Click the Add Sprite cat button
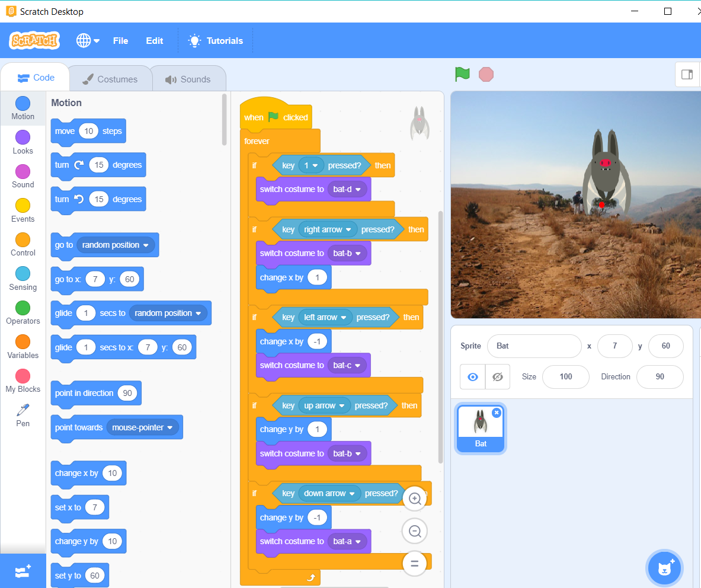Image resolution: width=701 pixels, height=588 pixels. click(664, 568)
